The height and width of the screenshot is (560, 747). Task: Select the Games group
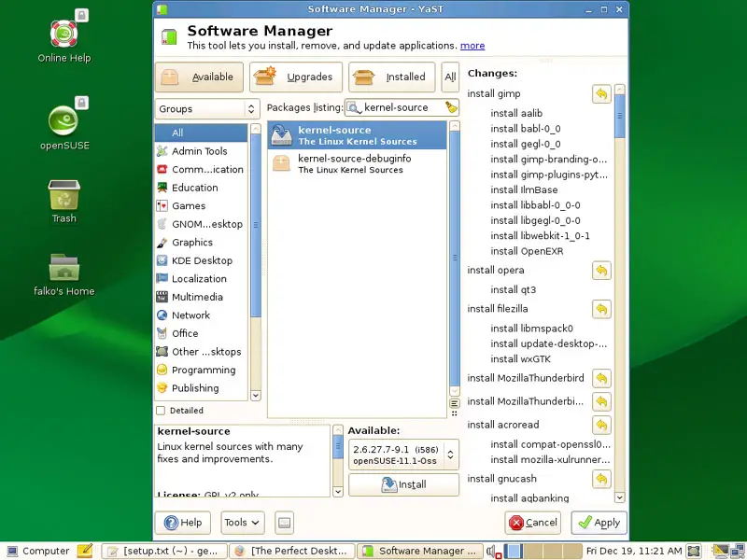201,206
